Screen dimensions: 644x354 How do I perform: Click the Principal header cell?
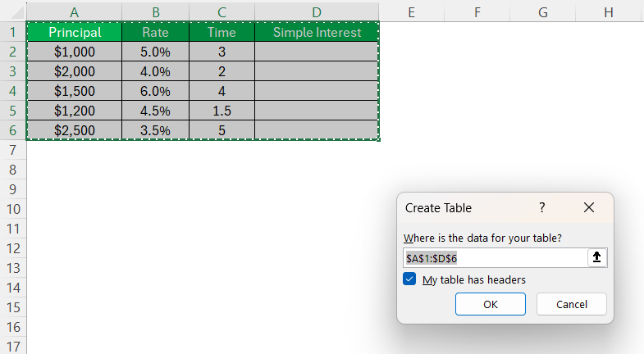coord(75,32)
